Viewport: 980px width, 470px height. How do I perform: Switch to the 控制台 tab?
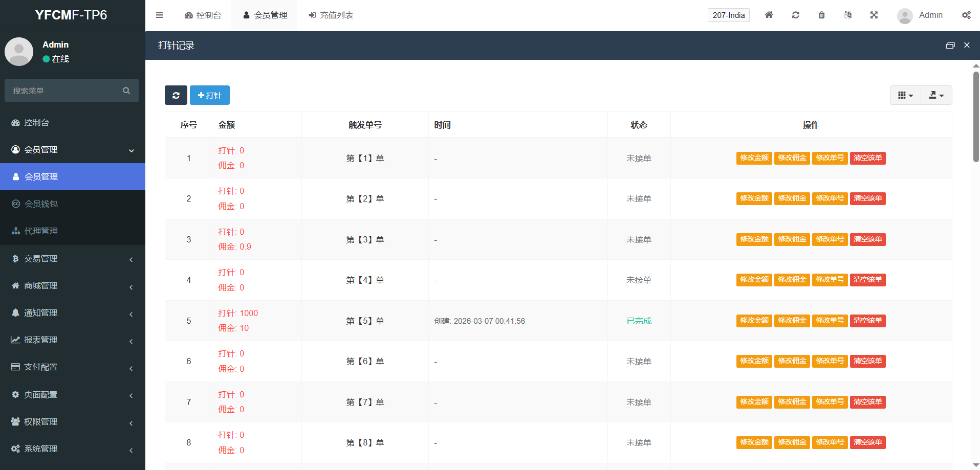(203, 15)
